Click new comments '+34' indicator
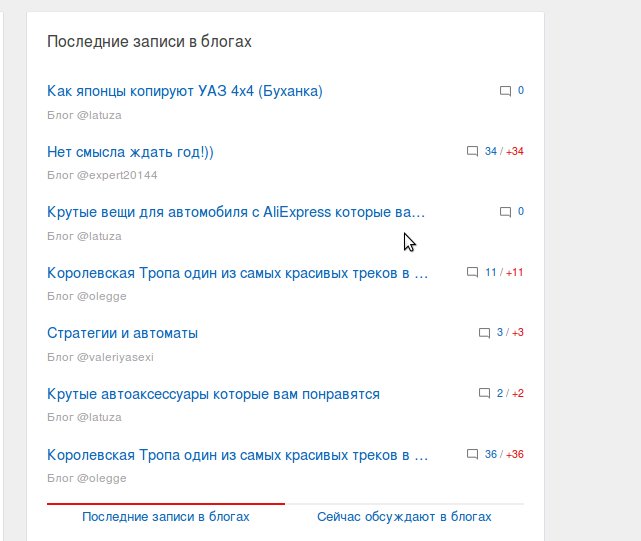641x541 pixels. 515,151
